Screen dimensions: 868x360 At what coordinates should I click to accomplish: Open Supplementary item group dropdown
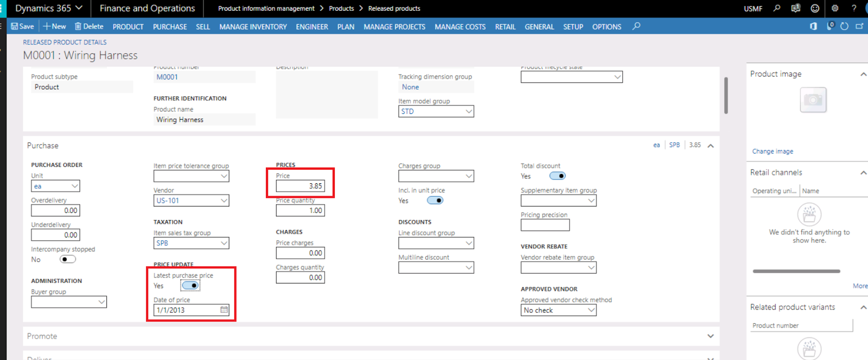click(591, 200)
